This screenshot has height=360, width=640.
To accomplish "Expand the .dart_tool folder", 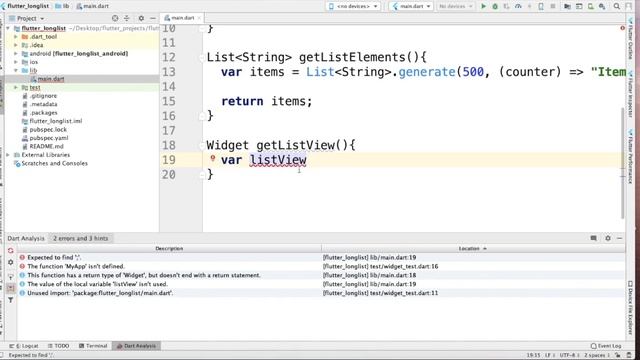I will (x=16, y=37).
